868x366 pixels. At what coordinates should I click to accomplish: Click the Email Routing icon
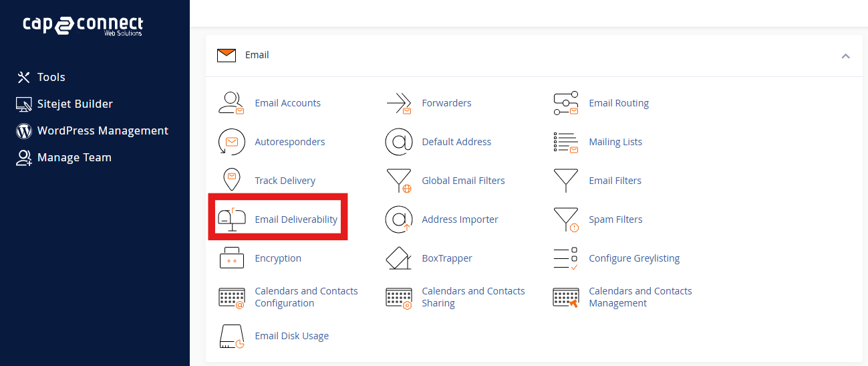566,103
